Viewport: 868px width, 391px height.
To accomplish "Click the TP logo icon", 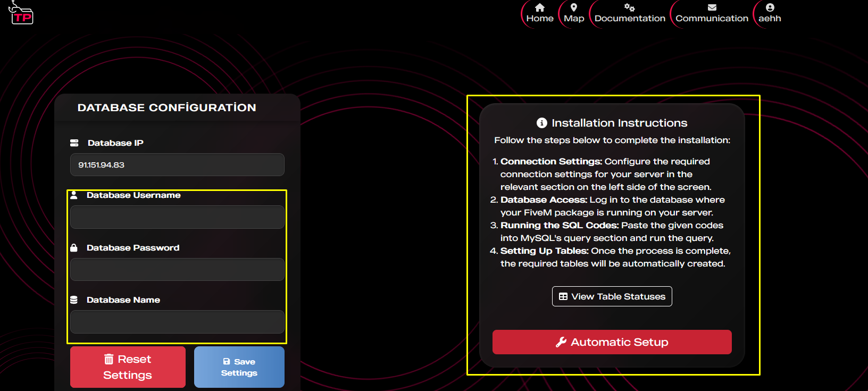I will (21, 13).
